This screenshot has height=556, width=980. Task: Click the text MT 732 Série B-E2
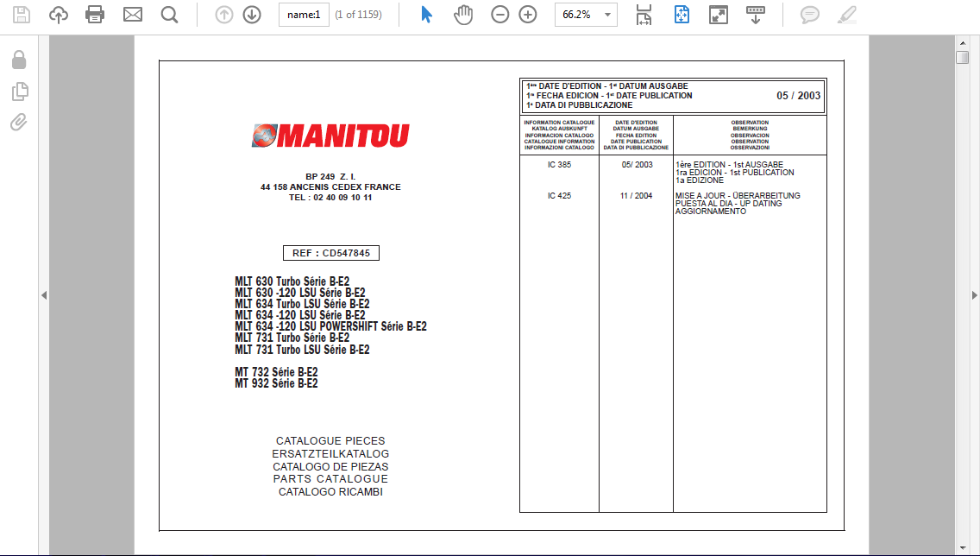276,372
